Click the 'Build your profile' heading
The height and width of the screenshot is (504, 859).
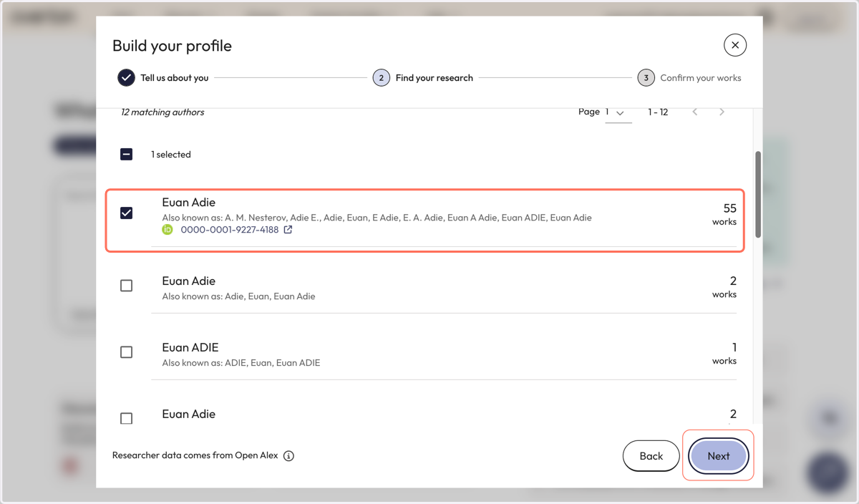(172, 46)
